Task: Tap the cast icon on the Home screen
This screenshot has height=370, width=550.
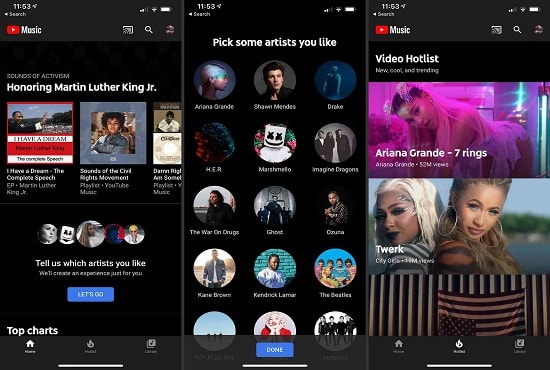Action: [128, 30]
